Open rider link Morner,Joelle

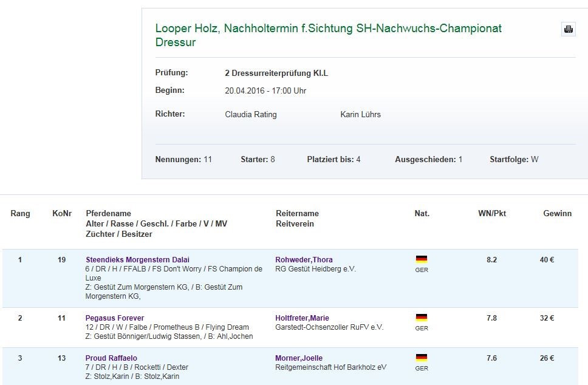299,358
